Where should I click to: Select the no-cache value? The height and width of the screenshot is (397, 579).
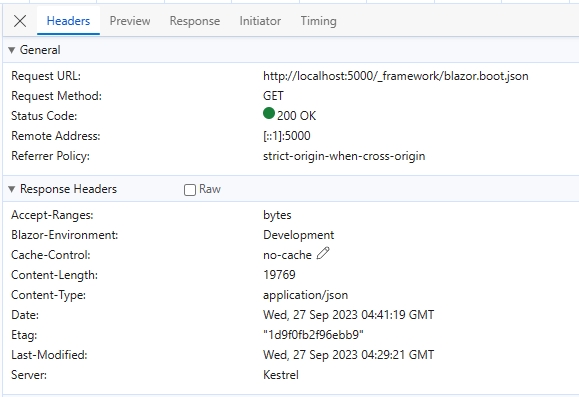pyautogui.click(x=287, y=255)
